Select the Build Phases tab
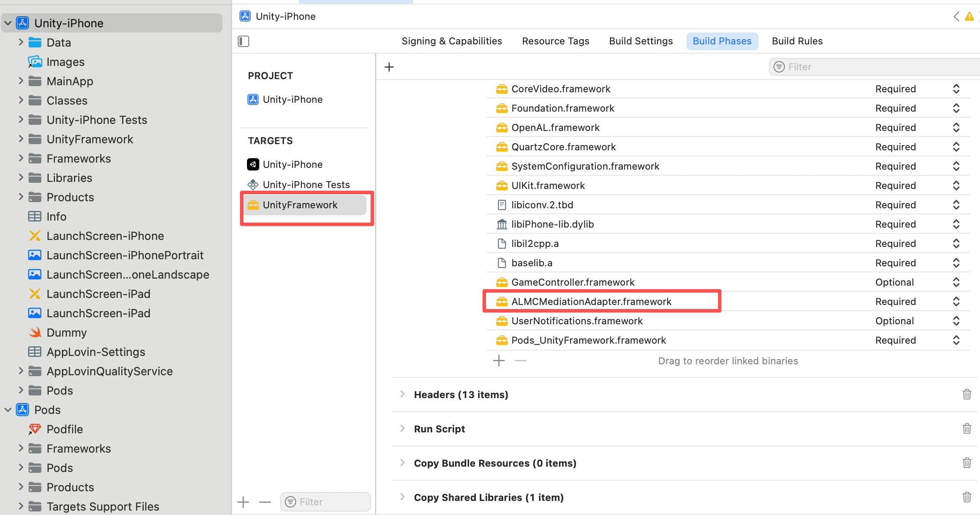 tap(722, 41)
